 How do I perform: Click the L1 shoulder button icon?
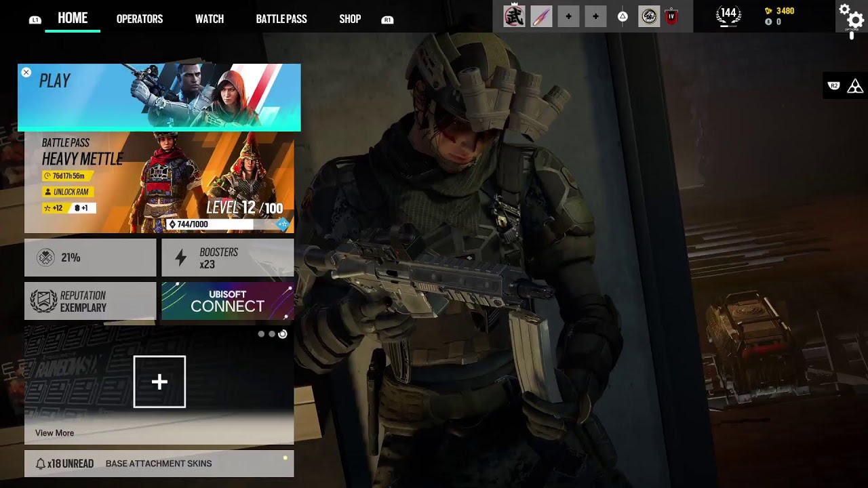(35, 20)
